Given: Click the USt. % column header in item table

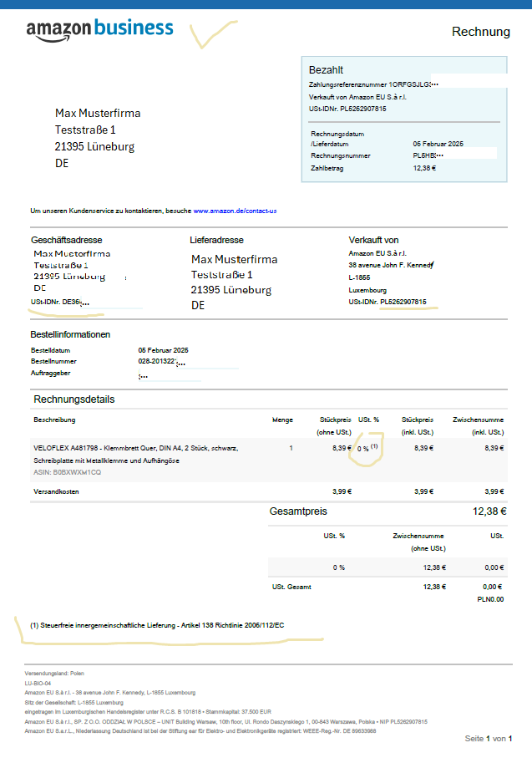Looking at the screenshot, I should coord(368,420).
